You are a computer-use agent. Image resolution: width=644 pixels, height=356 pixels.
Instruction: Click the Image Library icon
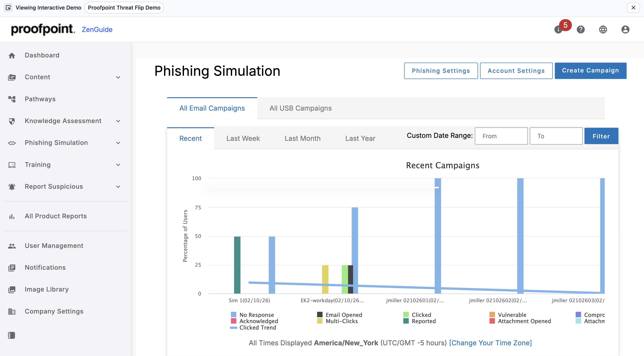(12, 289)
